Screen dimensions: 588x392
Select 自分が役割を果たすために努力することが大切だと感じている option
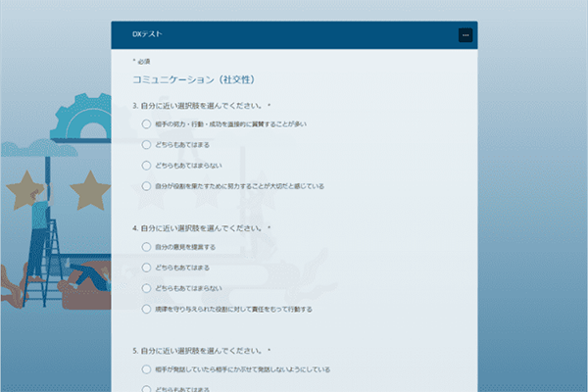tap(147, 185)
